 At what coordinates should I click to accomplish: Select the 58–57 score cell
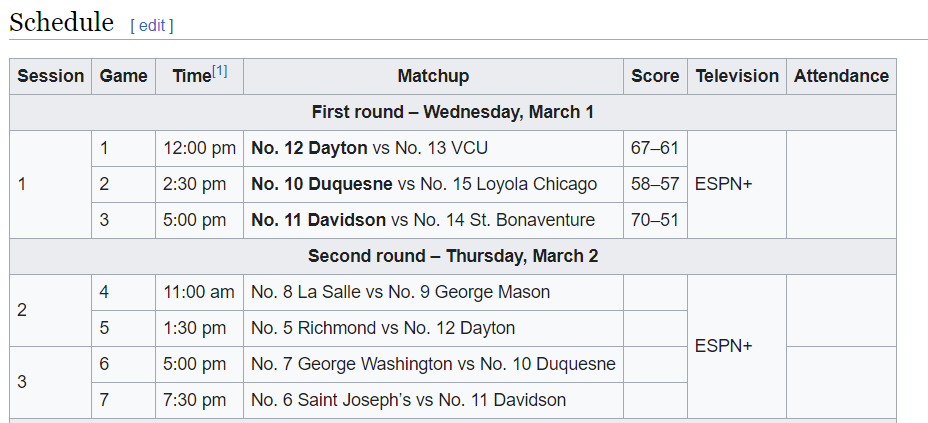pyautogui.click(x=655, y=184)
